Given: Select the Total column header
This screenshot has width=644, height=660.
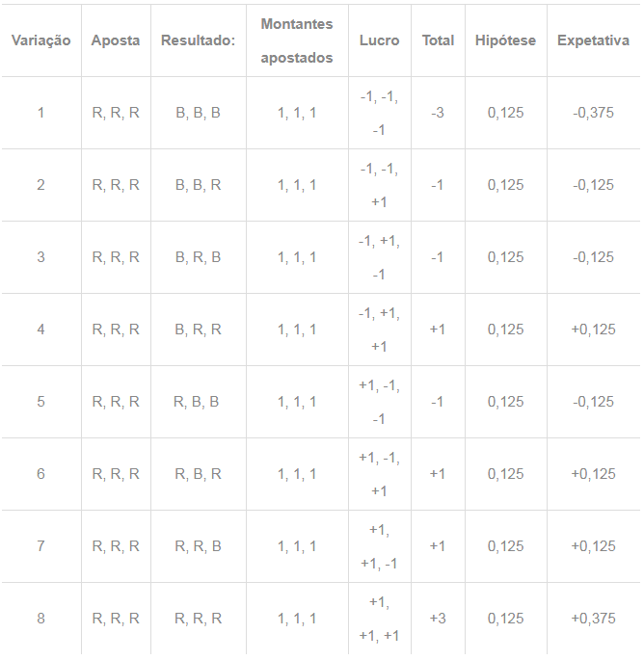Looking at the screenshot, I should coord(438,40).
